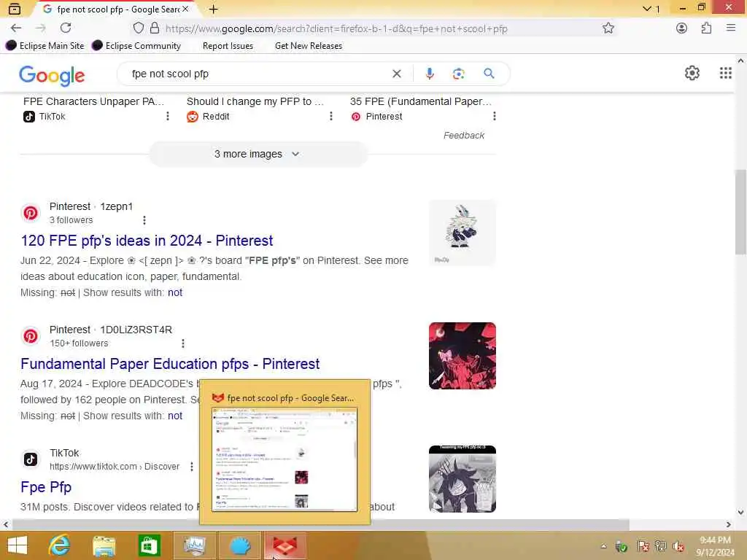This screenshot has width=747, height=560.
Task: Open options for TikTok Discover result
Action: [x=192, y=467]
